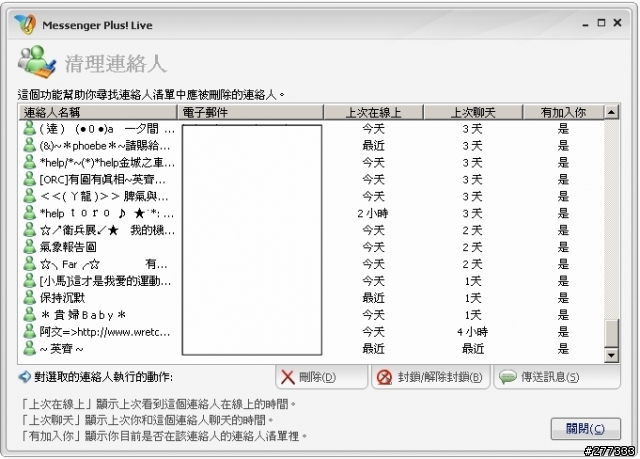The image size is (640, 459).
Task: Select the [ORC]有圖有真相 contact name
Action: point(102,180)
